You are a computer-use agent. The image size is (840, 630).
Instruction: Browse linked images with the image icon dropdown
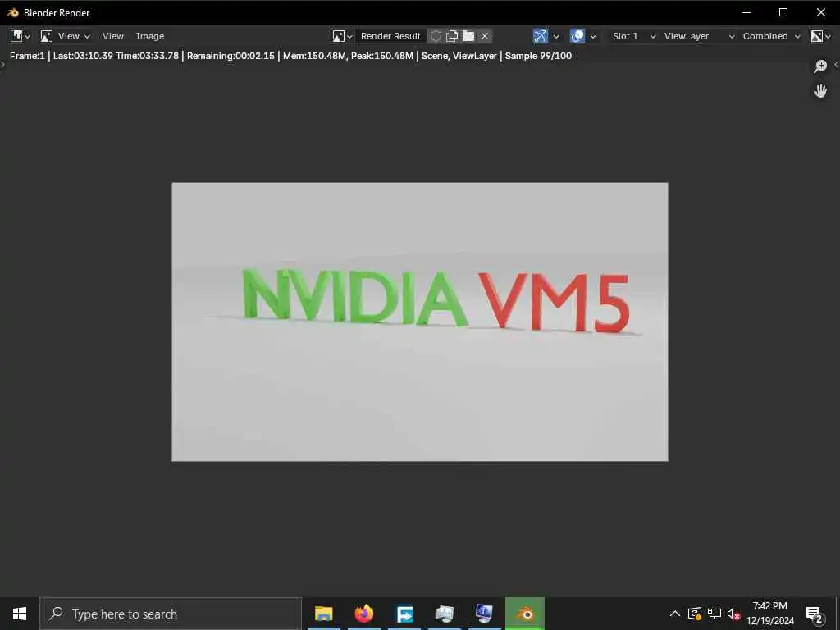[342, 36]
